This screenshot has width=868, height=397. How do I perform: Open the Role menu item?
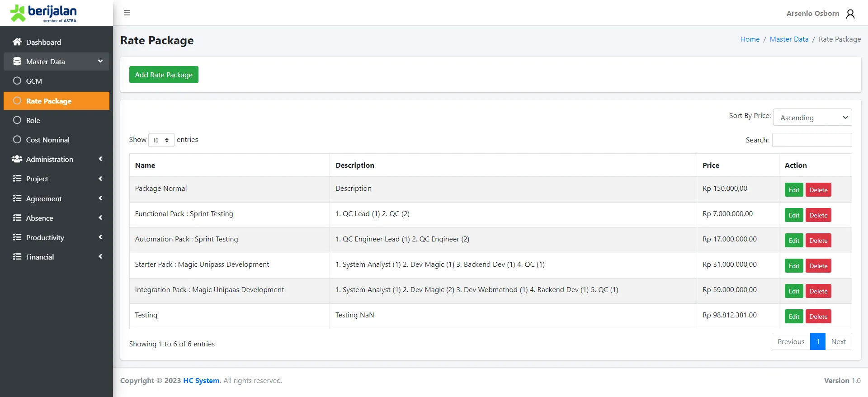[33, 121]
